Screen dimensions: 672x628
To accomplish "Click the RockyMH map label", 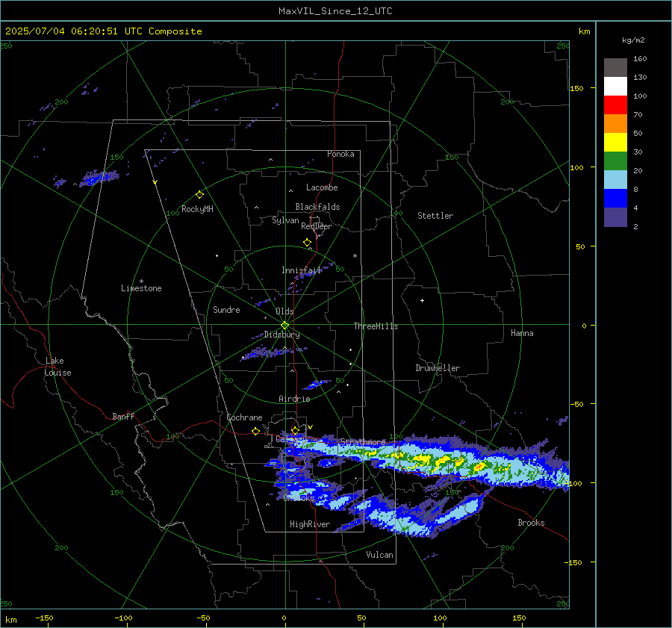I will [x=197, y=209].
